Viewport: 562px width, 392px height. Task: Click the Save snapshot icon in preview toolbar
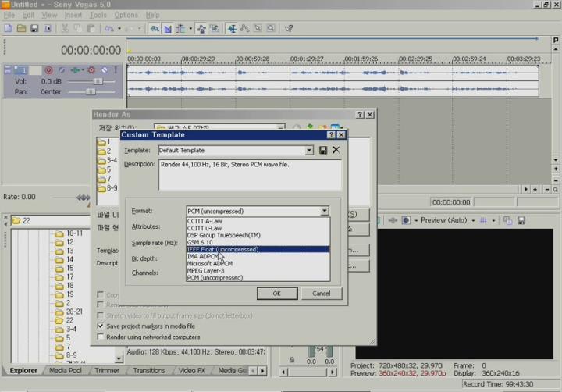click(521, 220)
